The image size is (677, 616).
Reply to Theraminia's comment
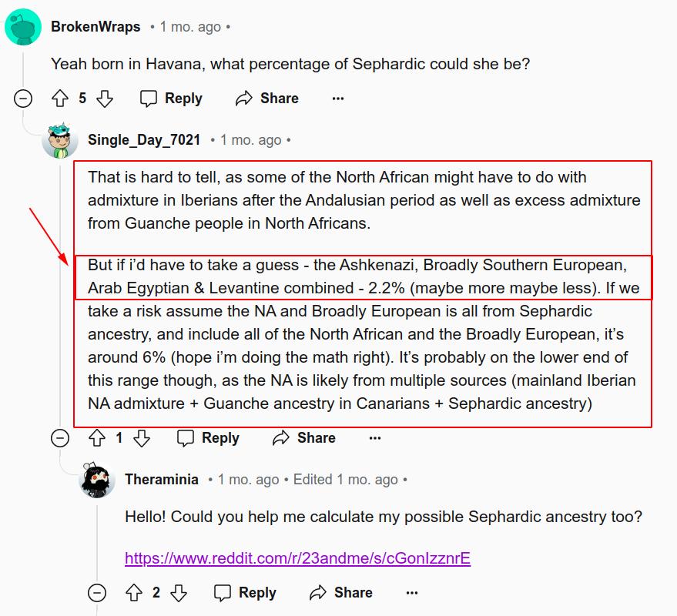pyautogui.click(x=245, y=593)
